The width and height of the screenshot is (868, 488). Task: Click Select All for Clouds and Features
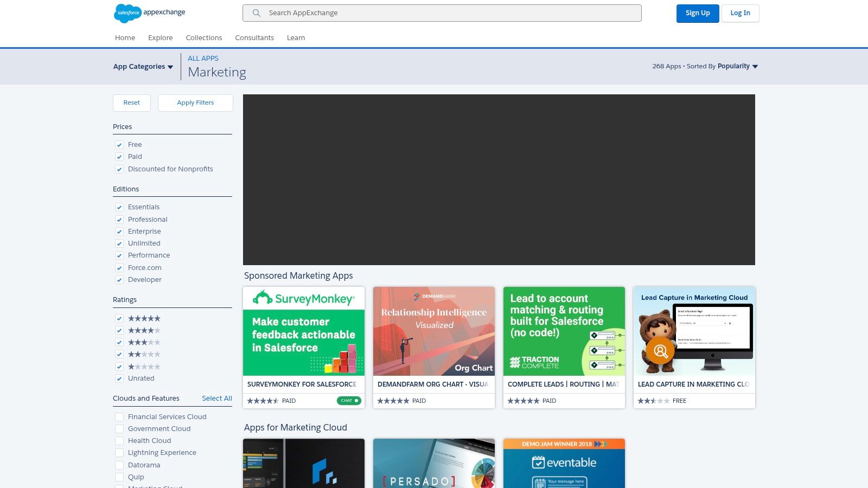(x=217, y=399)
